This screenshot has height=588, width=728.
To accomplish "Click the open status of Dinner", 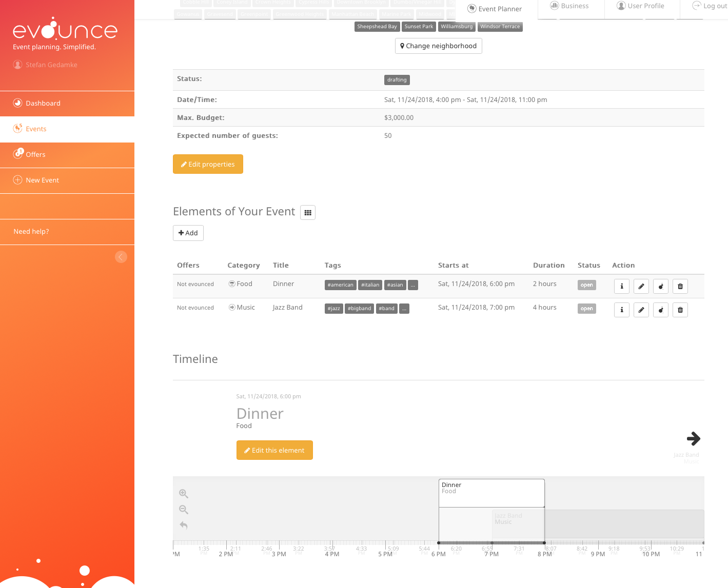I will pyautogui.click(x=587, y=285).
